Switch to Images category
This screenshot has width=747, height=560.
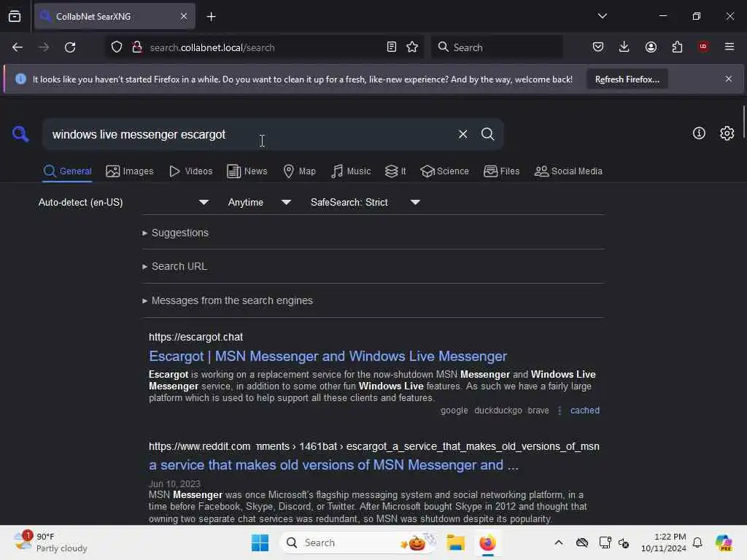click(x=130, y=171)
